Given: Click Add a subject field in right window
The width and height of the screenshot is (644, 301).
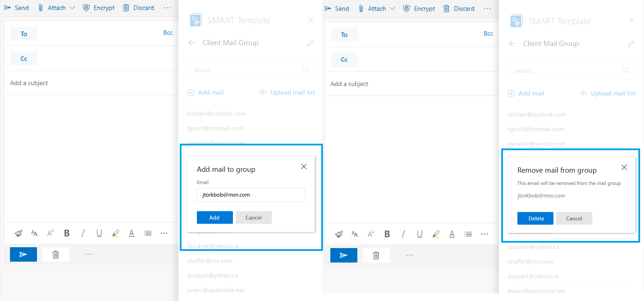Looking at the screenshot, I should tap(411, 84).
